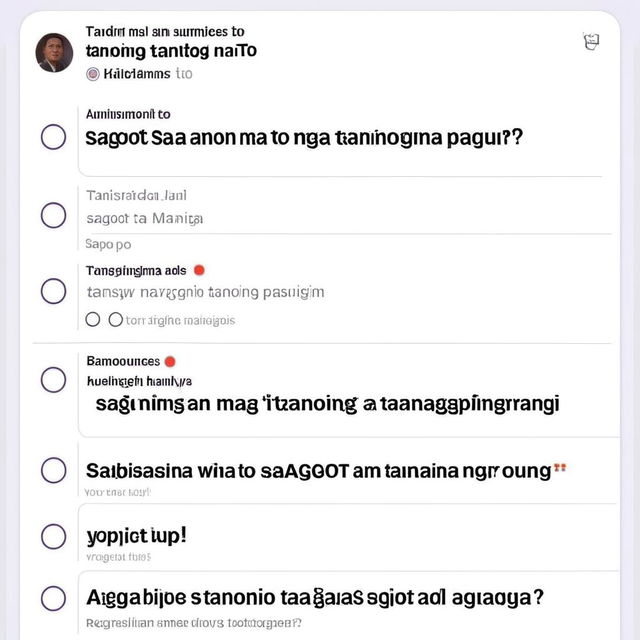Click the round badge beside Kalclamms
Screen dimensions: 640x640
pyautogui.click(x=93, y=74)
